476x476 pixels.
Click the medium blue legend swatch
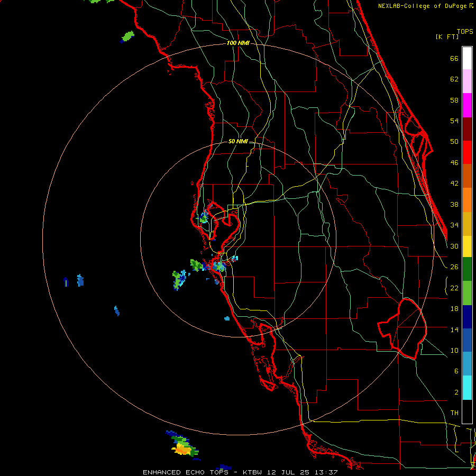pos(467,340)
